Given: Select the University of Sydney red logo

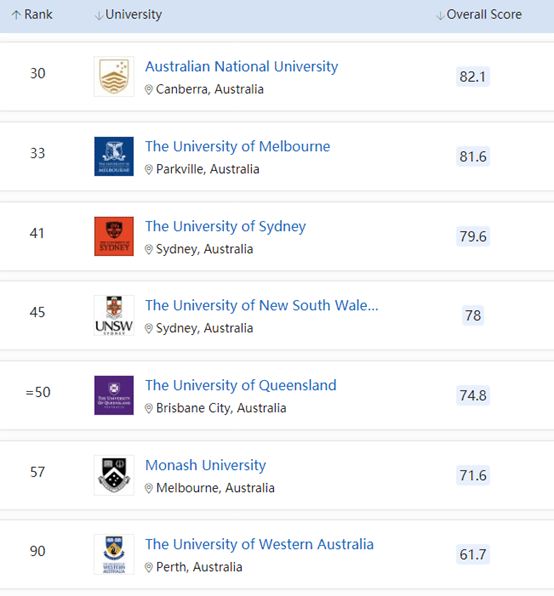Looking at the screenshot, I should point(114,236).
